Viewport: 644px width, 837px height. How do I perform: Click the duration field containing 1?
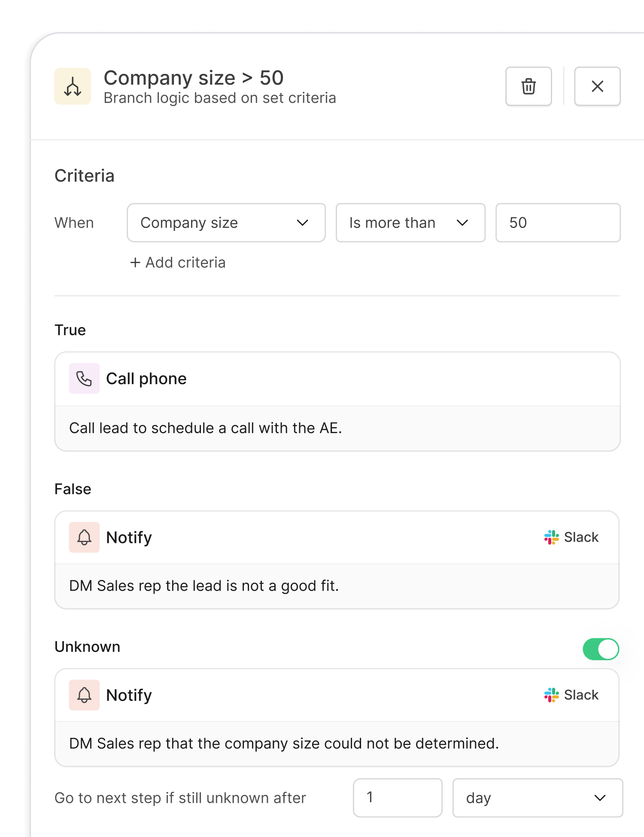click(397, 798)
